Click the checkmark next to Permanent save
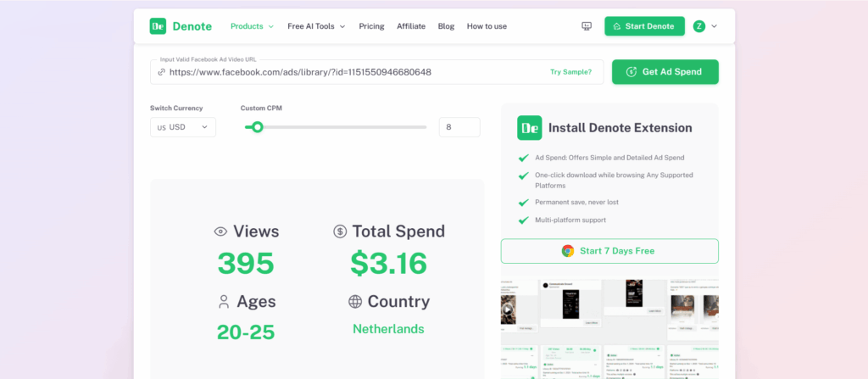The height and width of the screenshot is (379, 868). tap(523, 203)
